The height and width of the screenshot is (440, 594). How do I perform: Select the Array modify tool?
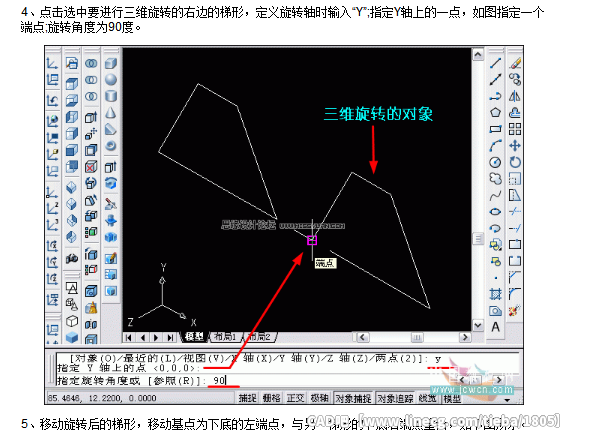click(515, 129)
